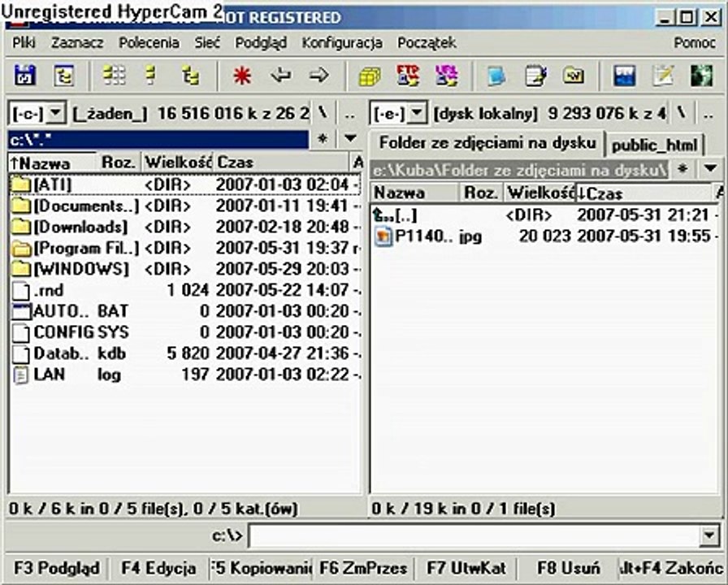Open the Podgląd menu
The image size is (728, 585).
[261, 43]
